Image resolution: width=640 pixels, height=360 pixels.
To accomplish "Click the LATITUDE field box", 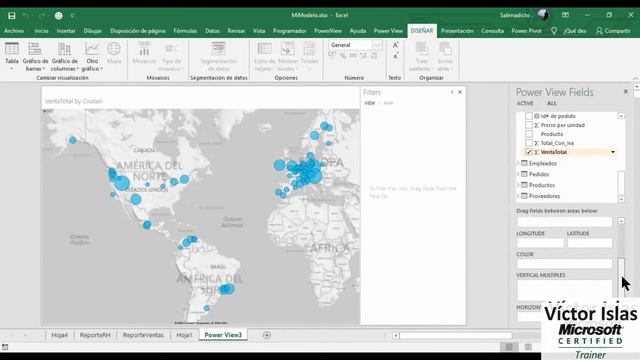I will coord(589,243).
